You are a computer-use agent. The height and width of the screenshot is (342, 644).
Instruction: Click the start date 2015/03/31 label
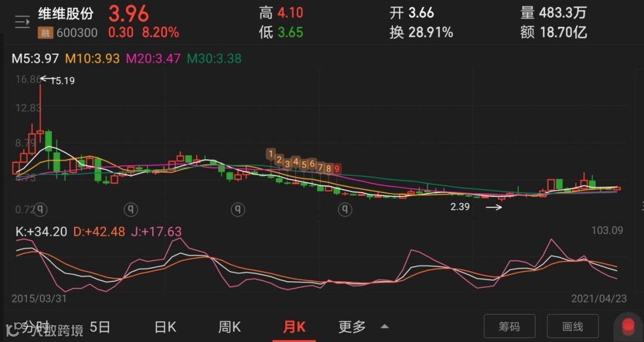pos(39,299)
